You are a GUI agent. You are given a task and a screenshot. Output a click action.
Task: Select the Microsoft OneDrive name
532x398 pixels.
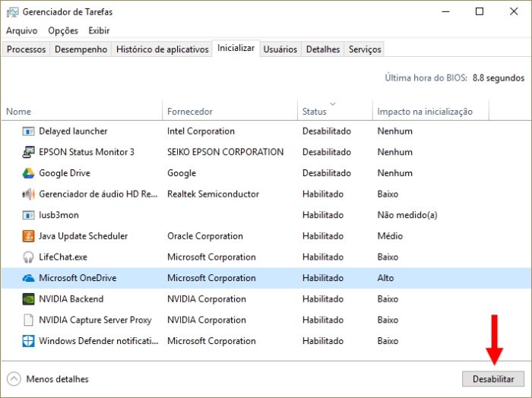click(x=78, y=278)
